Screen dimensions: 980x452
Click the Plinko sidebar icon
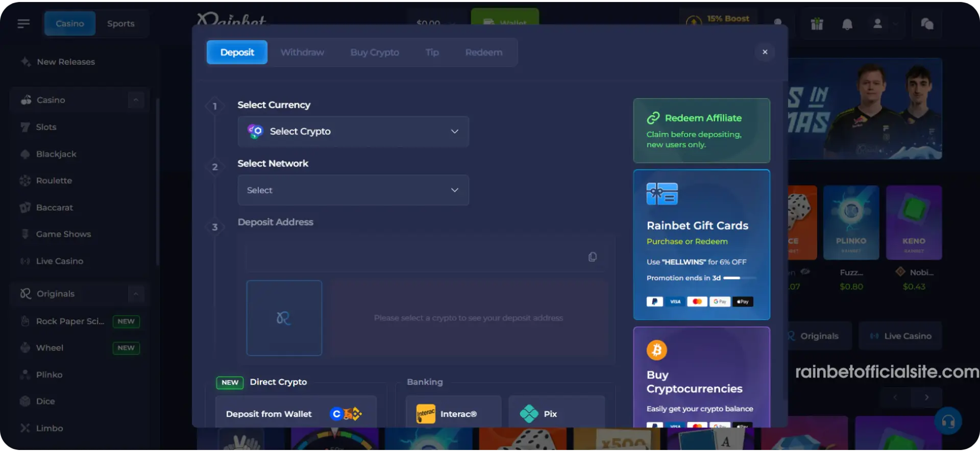tap(25, 375)
